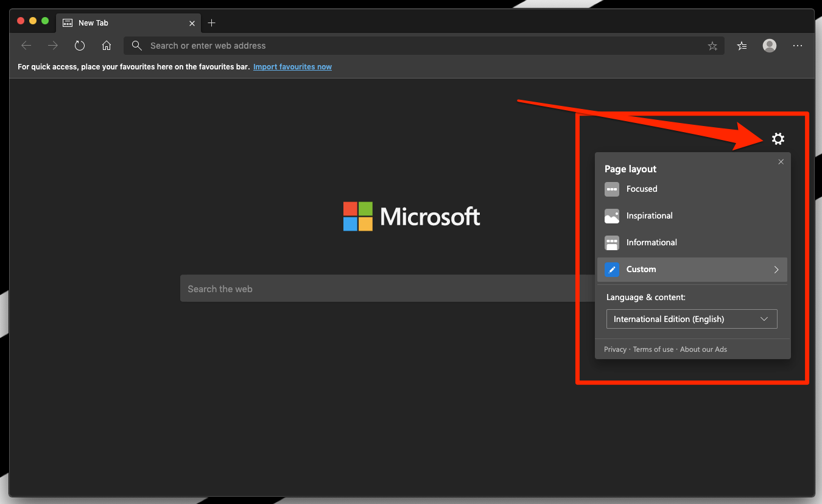Open International Edition language dropdown
This screenshot has height=504, width=822.
(692, 319)
